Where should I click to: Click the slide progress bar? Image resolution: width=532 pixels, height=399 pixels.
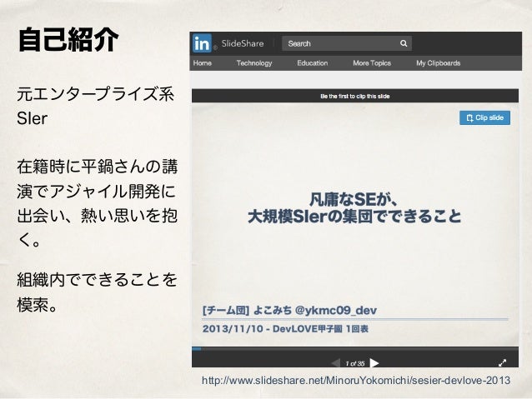pyautogui.click(x=355, y=348)
